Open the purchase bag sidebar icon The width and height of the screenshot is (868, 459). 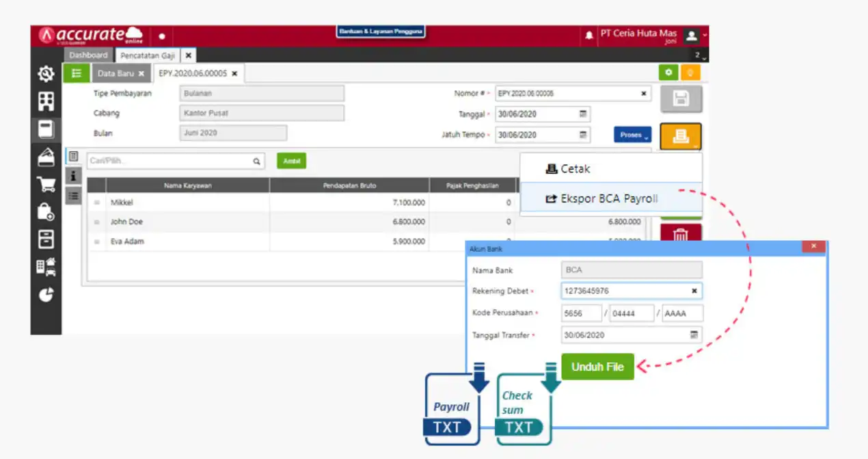(x=46, y=211)
